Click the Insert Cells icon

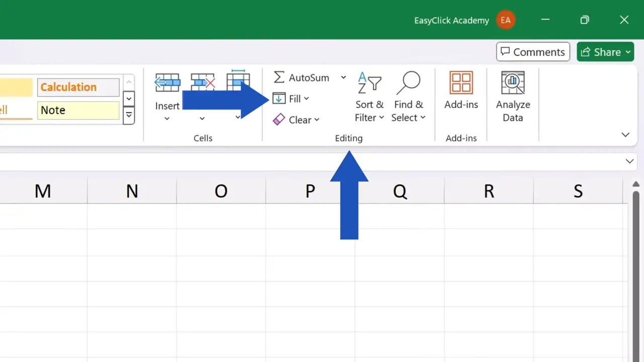coord(167,81)
